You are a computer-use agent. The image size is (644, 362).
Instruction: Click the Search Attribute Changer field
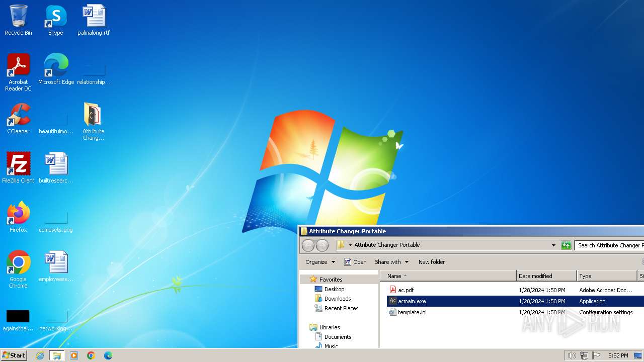pyautogui.click(x=609, y=245)
